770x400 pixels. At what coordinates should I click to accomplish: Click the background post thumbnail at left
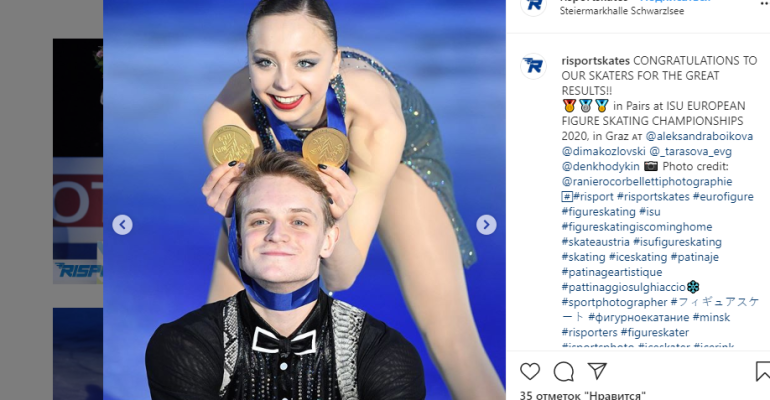click(x=78, y=161)
